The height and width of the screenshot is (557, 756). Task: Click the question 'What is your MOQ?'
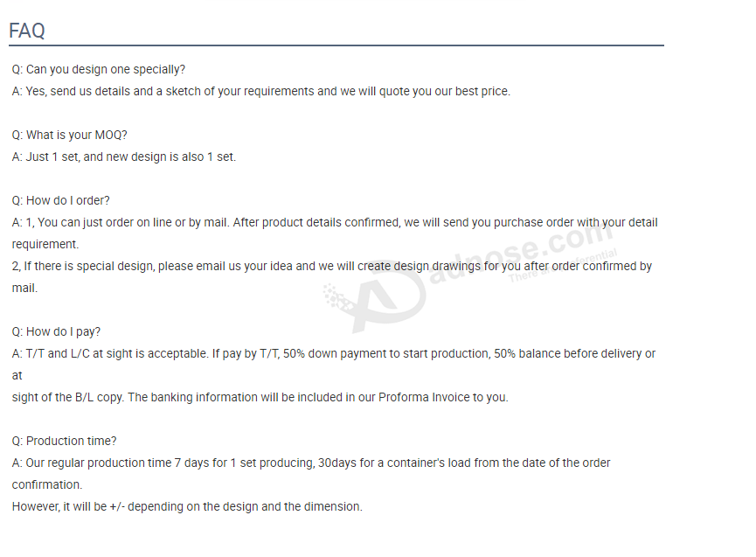(69, 135)
